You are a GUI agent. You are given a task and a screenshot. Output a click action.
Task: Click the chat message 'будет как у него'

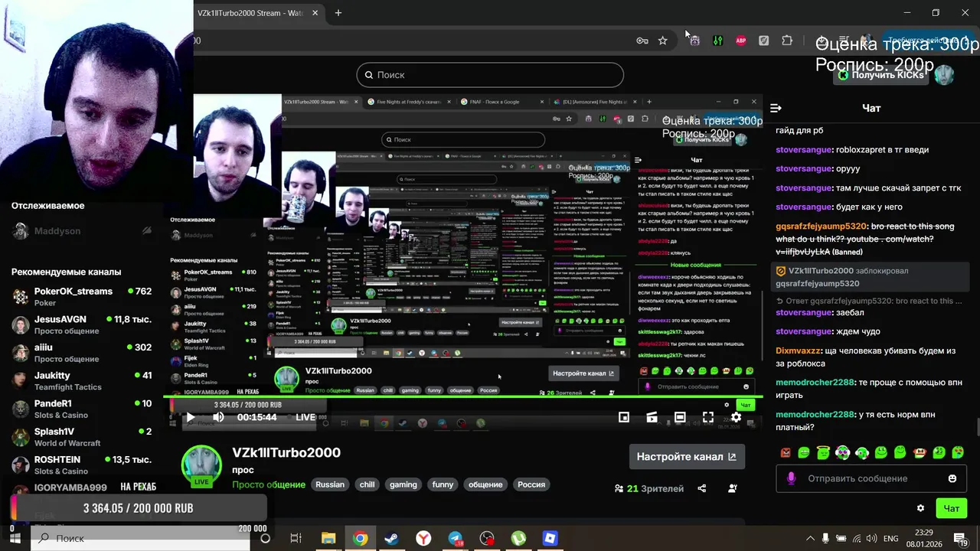tap(869, 207)
